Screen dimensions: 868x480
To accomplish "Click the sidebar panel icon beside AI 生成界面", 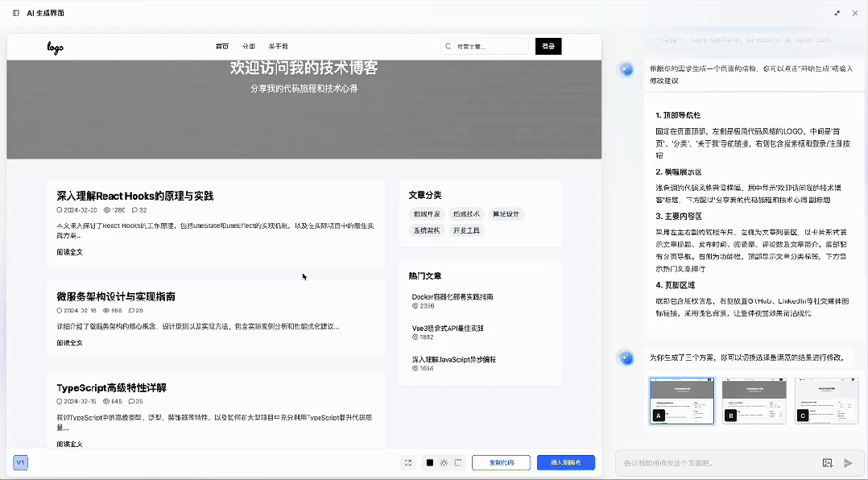I will (x=16, y=13).
